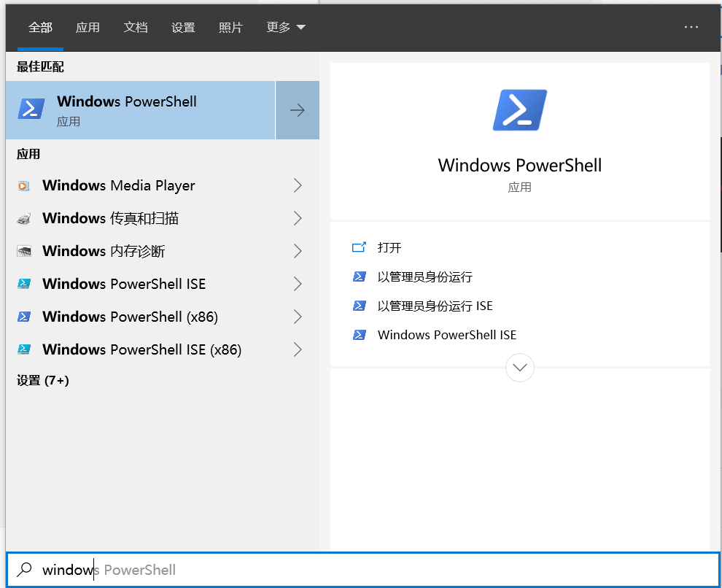
Task: Click the Windows 传真和扫描 icon
Action: tap(23, 218)
